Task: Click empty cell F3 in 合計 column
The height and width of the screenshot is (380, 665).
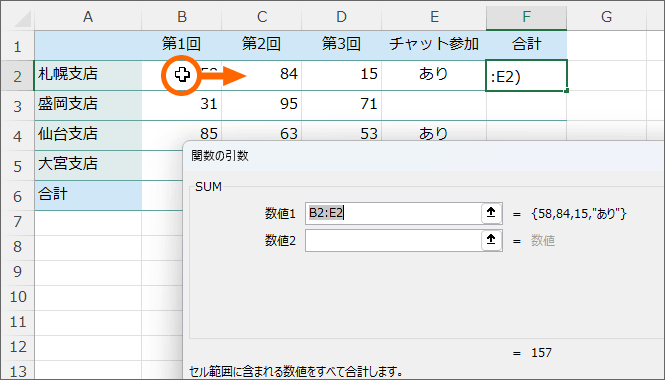Action: 526,105
